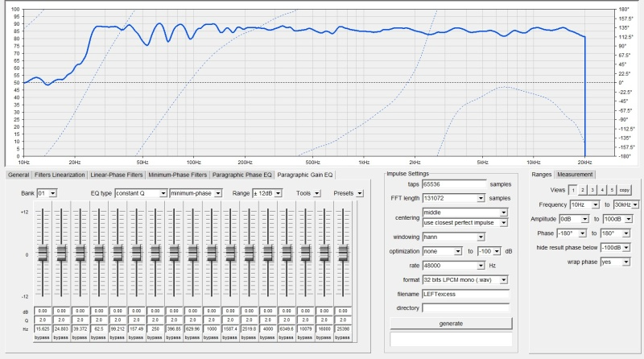This screenshot has height=359, width=644.
Task: Click the 250 Hz band gain slider
Action: [155, 254]
